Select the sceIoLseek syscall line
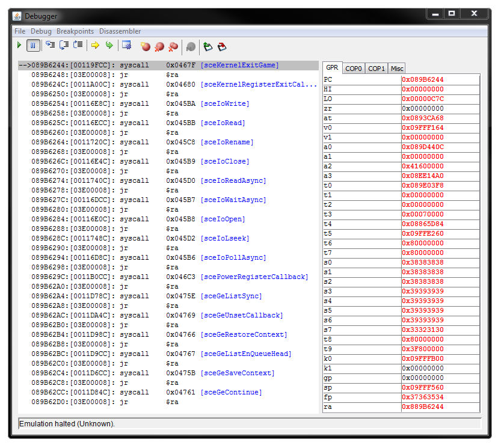 pyautogui.click(x=168, y=239)
